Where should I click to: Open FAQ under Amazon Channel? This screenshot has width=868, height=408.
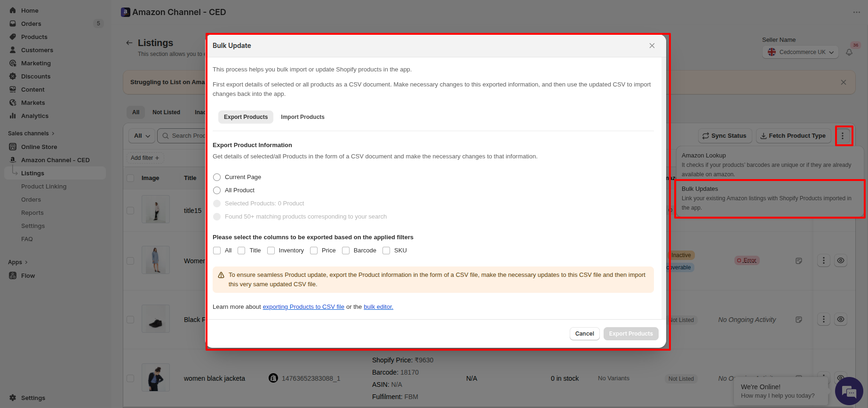point(27,239)
